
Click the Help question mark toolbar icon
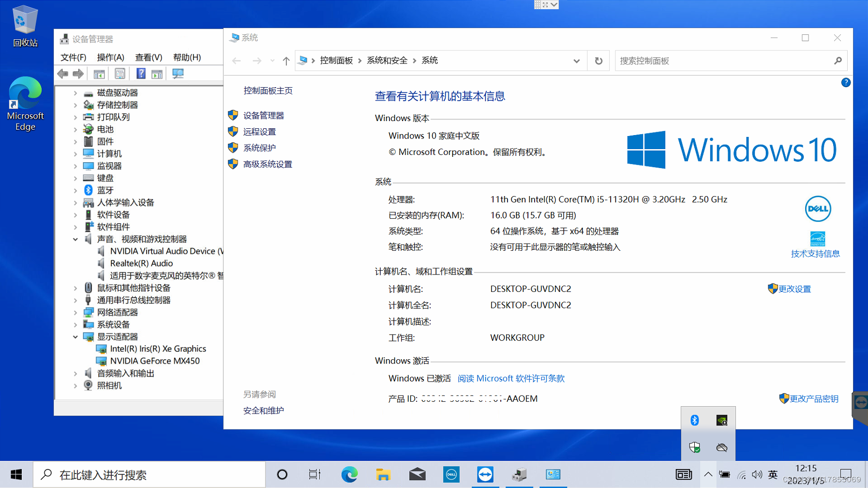point(141,74)
